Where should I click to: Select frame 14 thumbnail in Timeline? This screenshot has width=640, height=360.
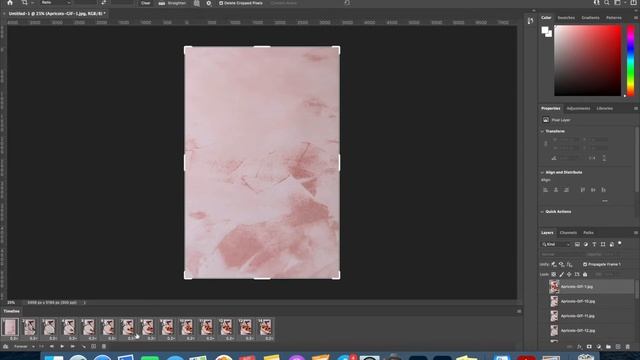(x=265, y=327)
